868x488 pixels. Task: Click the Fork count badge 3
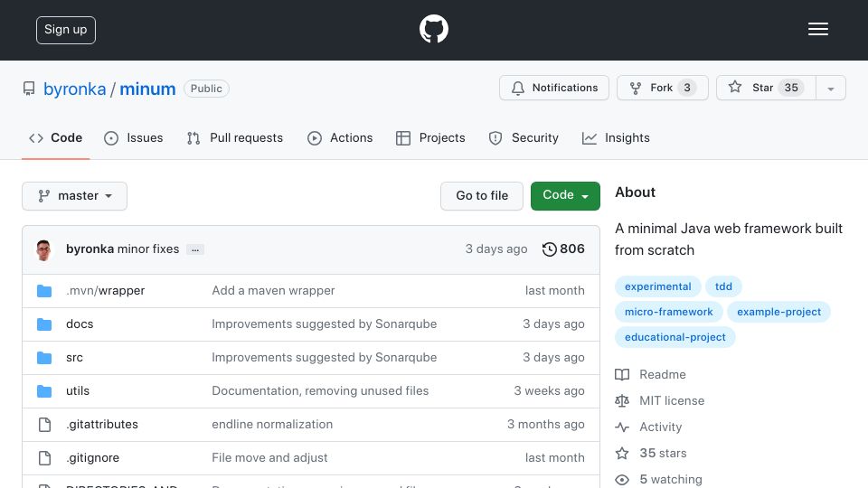[x=687, y=88]
